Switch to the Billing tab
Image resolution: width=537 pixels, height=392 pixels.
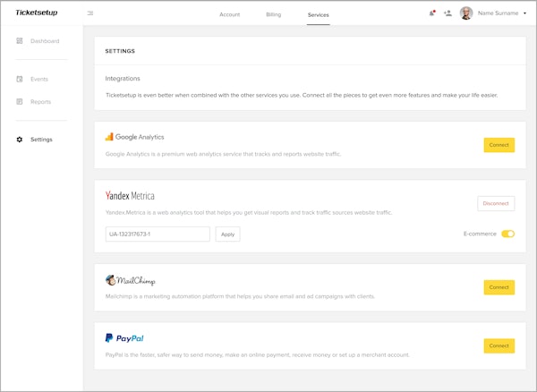point(273,14)
